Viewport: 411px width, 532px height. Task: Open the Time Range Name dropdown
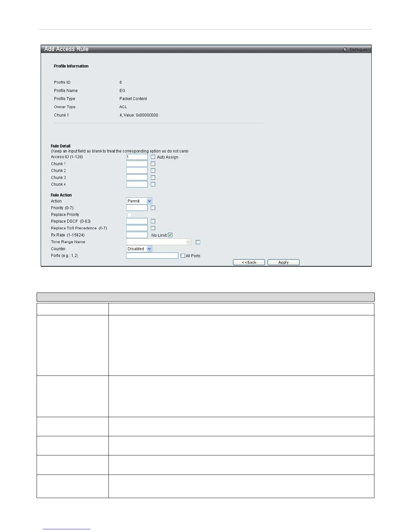(159, 242)
